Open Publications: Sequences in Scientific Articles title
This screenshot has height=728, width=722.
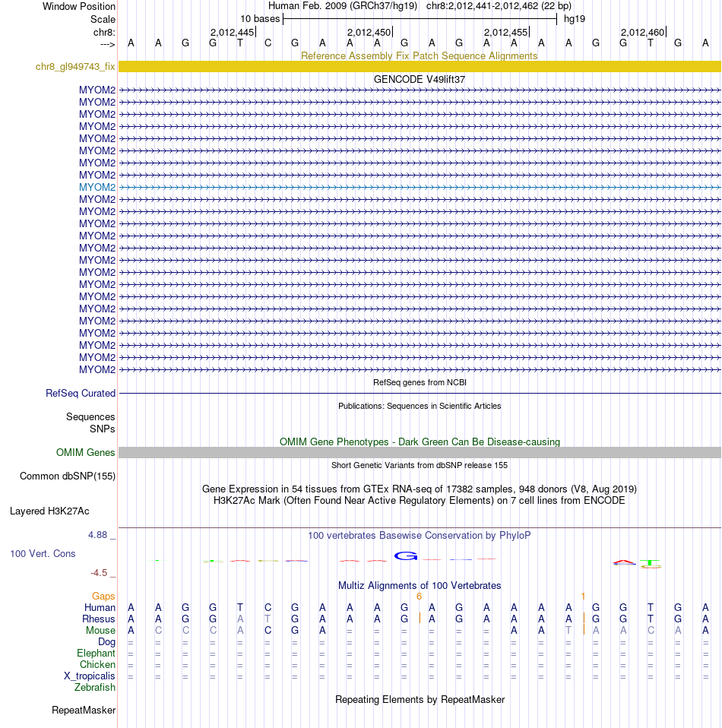pyautogui.click(x=420, y=406)
